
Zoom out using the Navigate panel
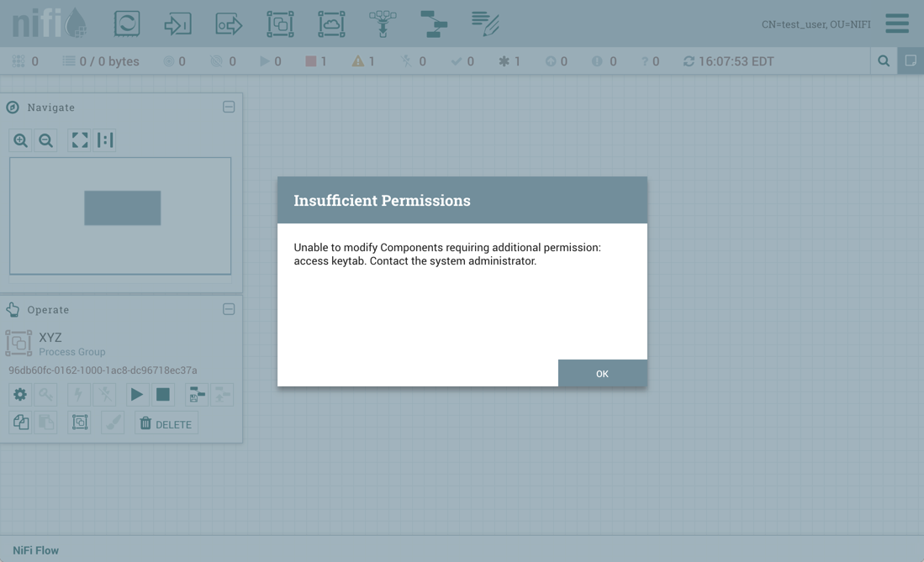coord(46,140)
